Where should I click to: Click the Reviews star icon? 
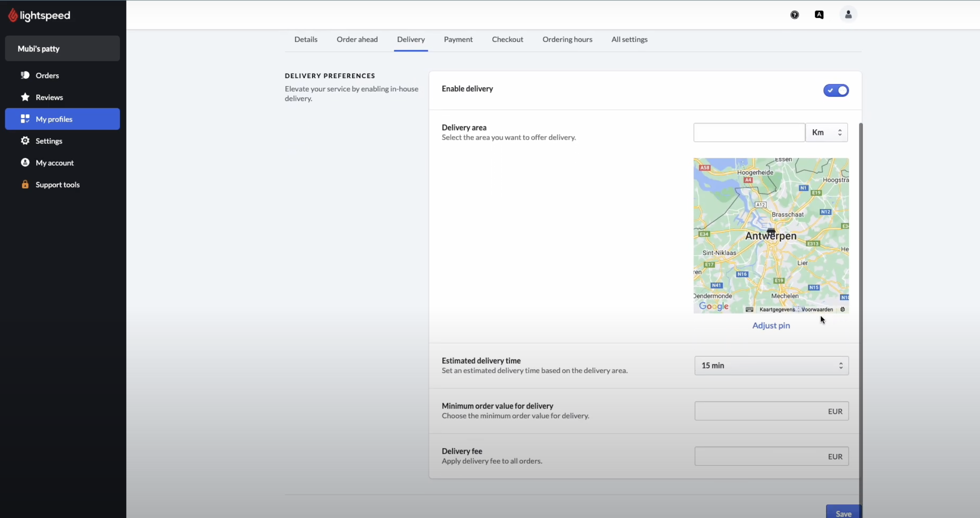tap(25, 97)
